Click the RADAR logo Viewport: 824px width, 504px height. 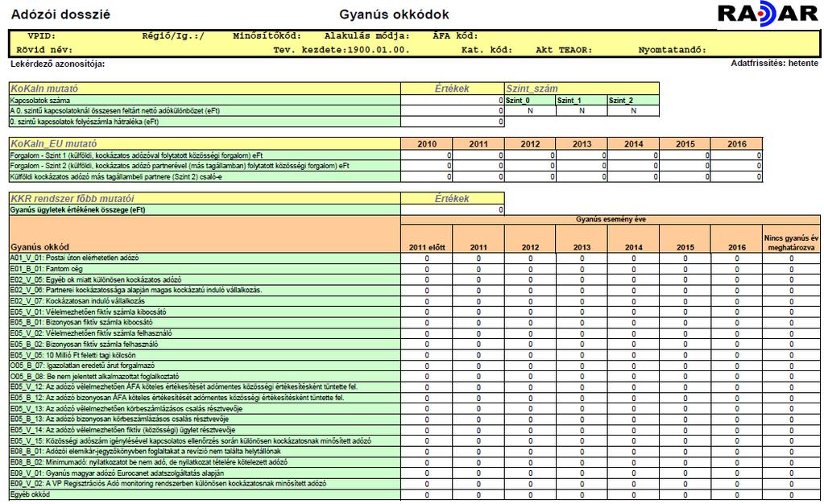coord(768,14)
